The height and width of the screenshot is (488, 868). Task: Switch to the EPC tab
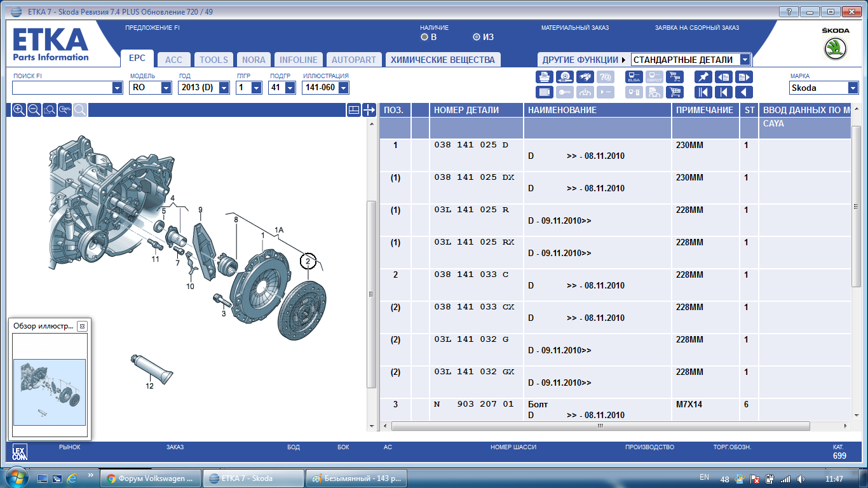pyautogui.click(x=137, y=58)
